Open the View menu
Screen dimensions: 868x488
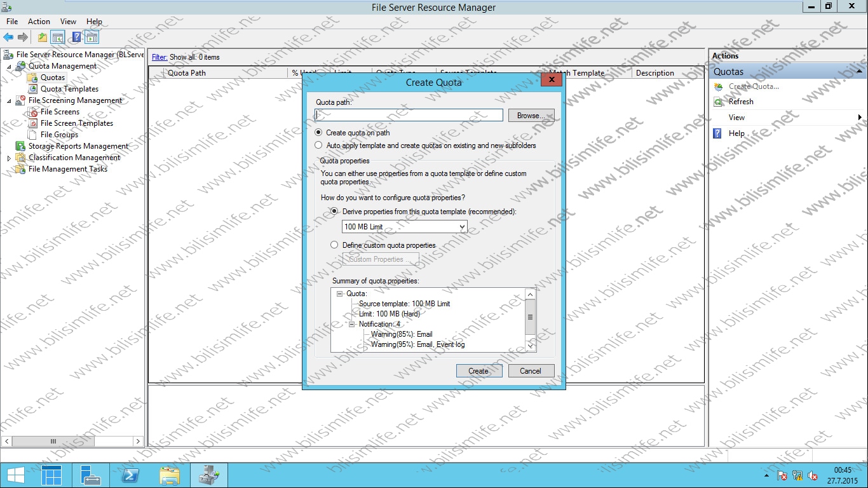click(x=68, y=22)
